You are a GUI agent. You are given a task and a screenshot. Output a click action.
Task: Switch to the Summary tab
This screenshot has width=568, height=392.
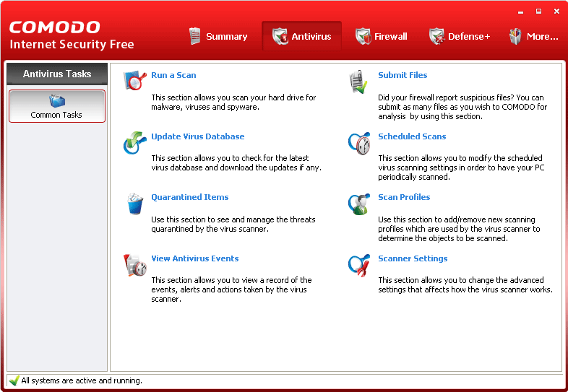[x=218, y=37]
